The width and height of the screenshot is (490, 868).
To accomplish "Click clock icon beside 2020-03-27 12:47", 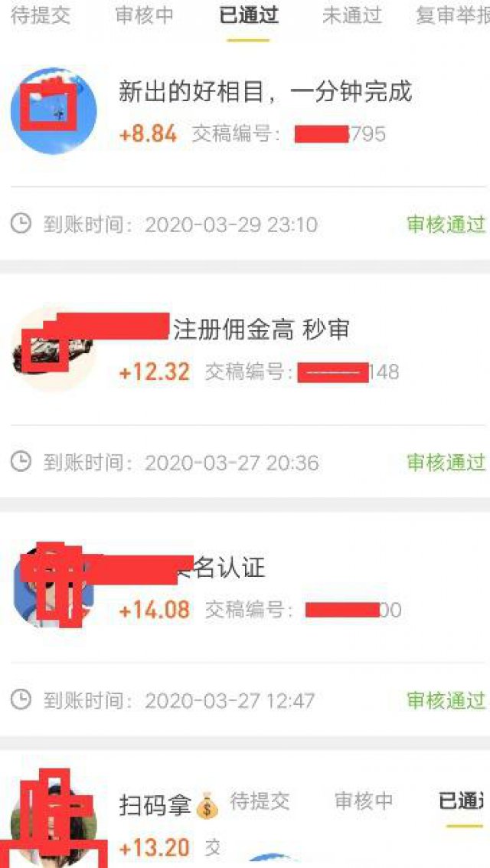I will [21, 700].
